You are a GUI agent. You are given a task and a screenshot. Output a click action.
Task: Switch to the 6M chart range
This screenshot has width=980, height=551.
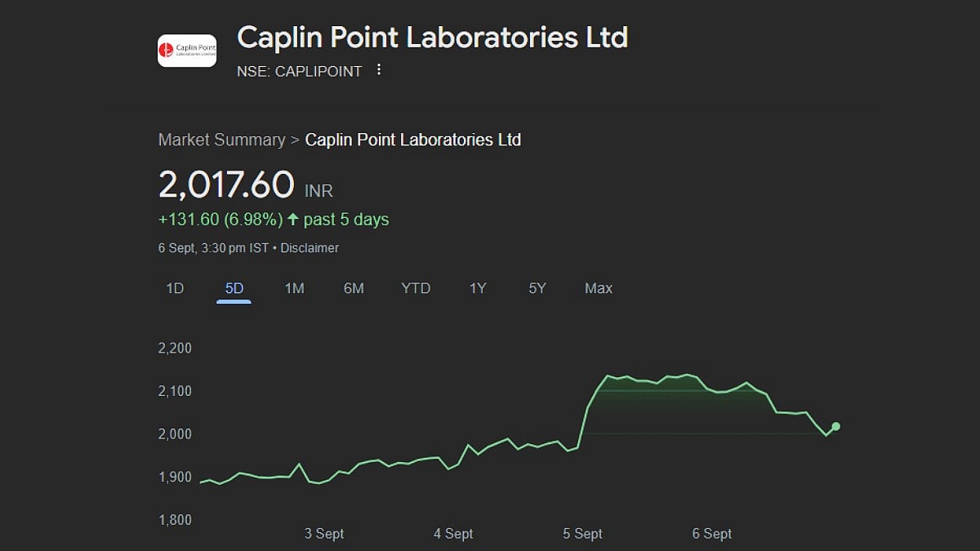pos(354,288)
